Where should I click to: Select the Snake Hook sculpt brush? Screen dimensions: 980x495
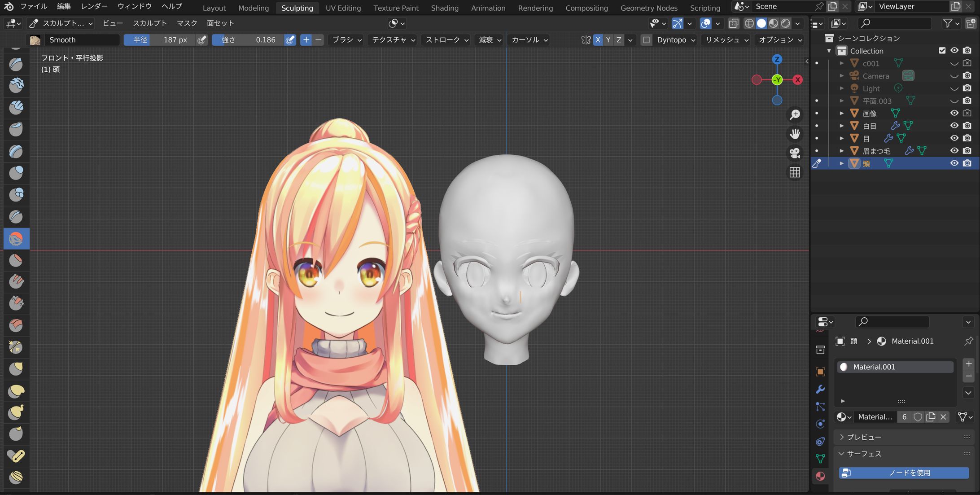click(16, 412)
